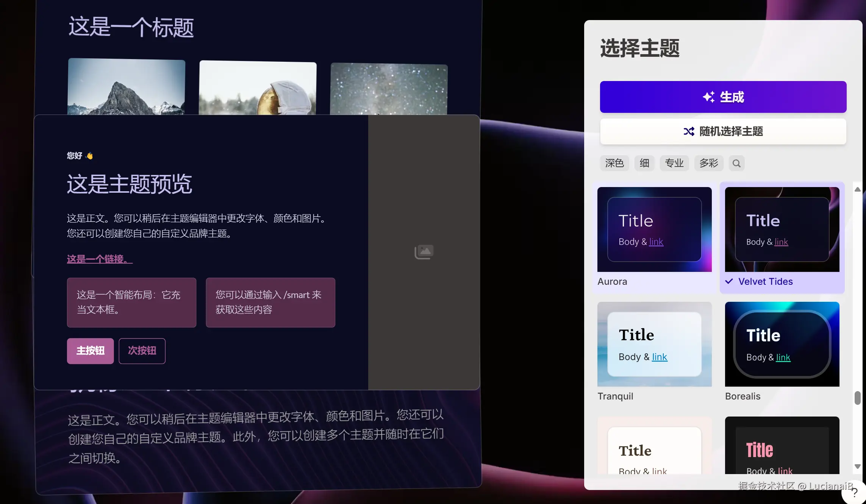Select the Aurora theme thumbnail

coord(654,229)
